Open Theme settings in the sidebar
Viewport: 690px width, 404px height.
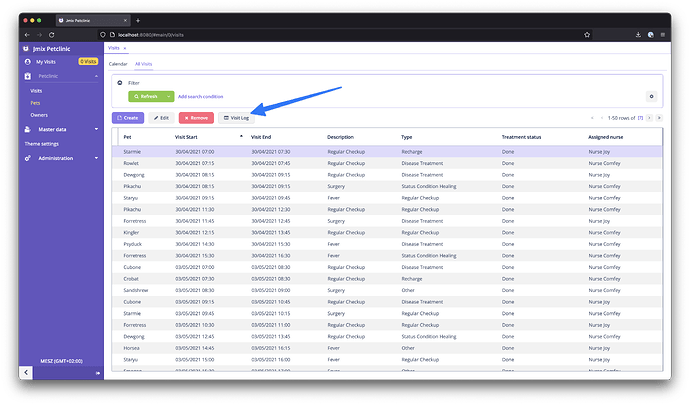click(x=42, y=144)
